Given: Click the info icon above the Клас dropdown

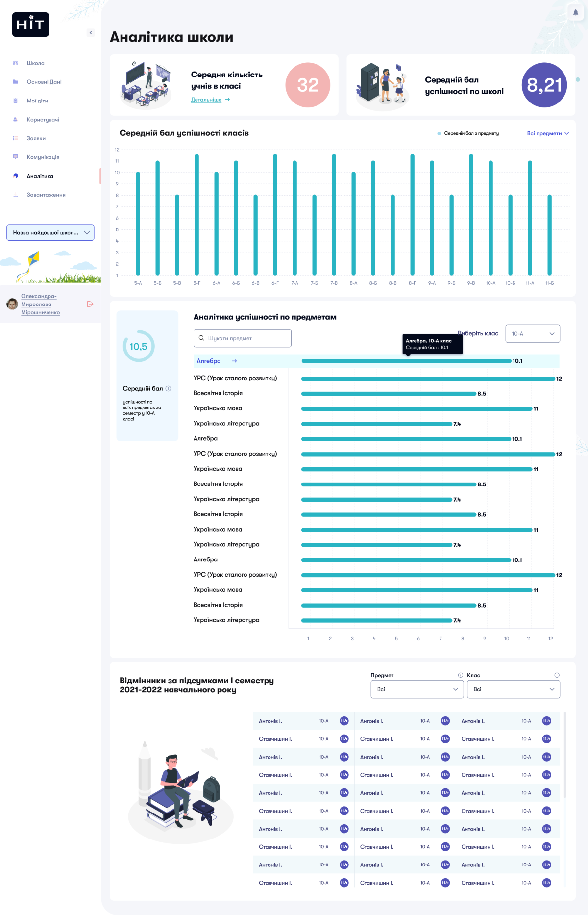Looking at the screenshot, I should point(557,675).
